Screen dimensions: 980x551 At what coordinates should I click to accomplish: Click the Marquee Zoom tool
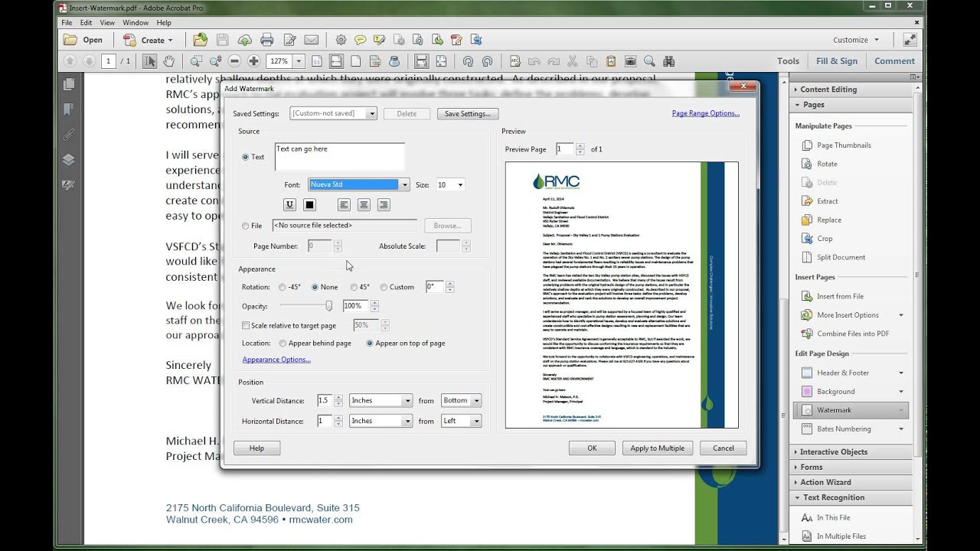196,61
